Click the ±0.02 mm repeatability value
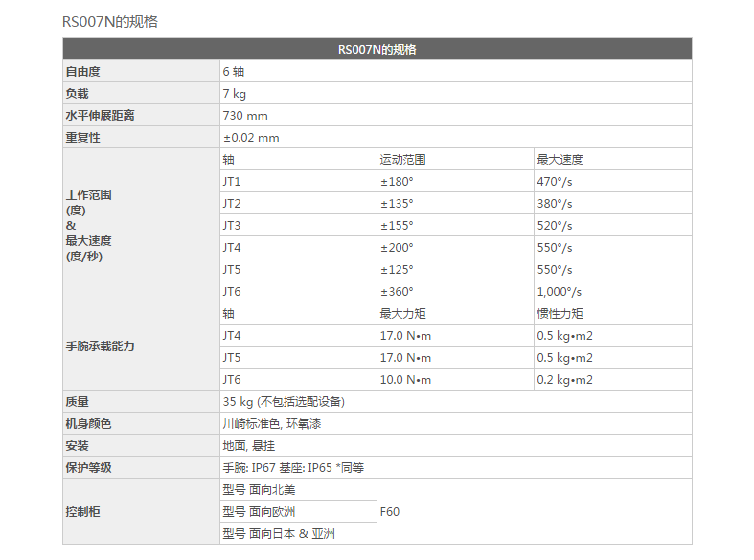754x560 pixels. click(251, 138)
